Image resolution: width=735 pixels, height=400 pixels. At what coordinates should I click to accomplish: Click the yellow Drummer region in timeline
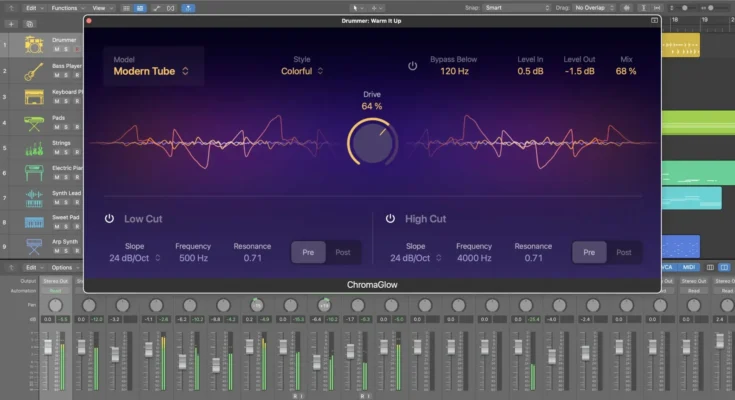[681, 45]
